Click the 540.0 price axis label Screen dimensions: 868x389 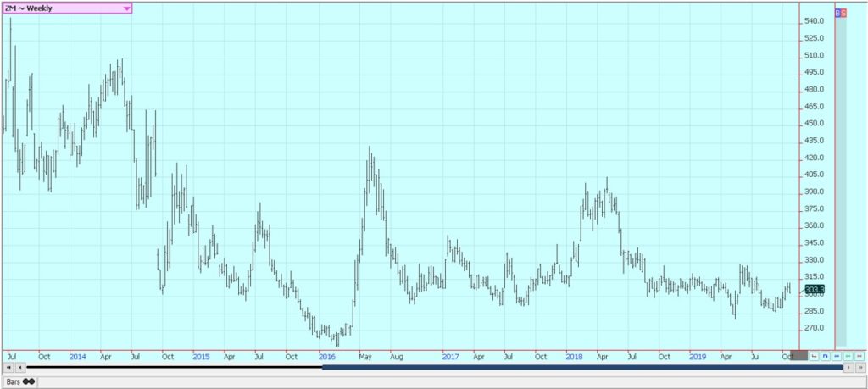(x=815, y=21)
